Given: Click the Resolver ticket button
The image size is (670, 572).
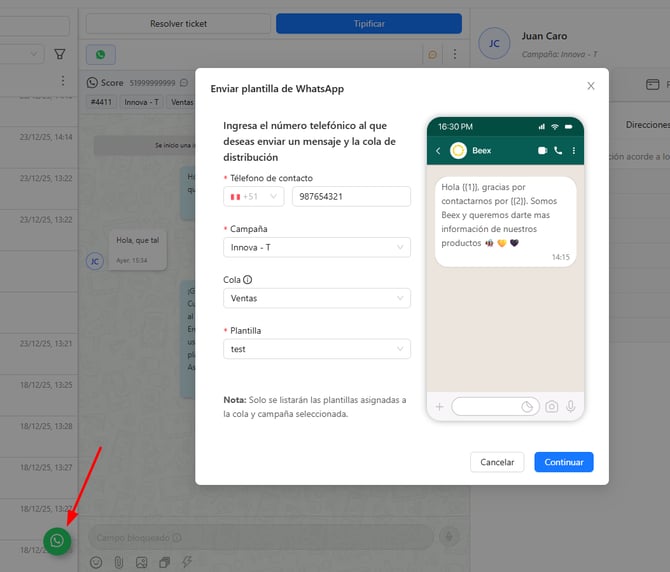Looking at the screenshot, I should (x=178, y=23).
